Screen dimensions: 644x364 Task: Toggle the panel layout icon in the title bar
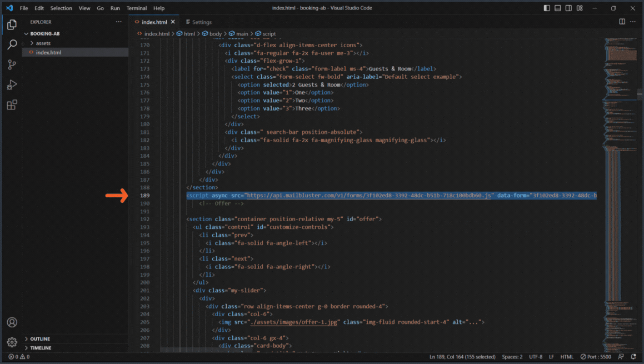point(557,8)
